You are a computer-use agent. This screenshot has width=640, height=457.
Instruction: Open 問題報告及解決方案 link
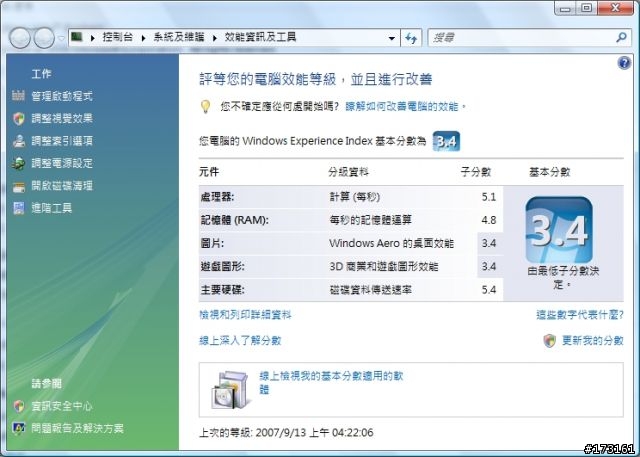tap(77, 428)
